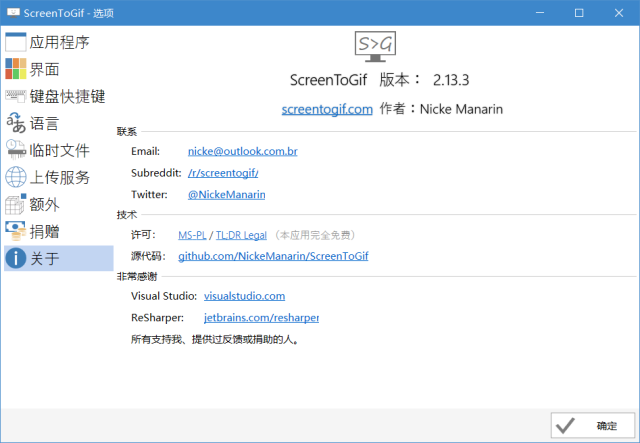Click the 本应用完全免费 note
The height and width of the screenshot is (443, 640).
315,235
